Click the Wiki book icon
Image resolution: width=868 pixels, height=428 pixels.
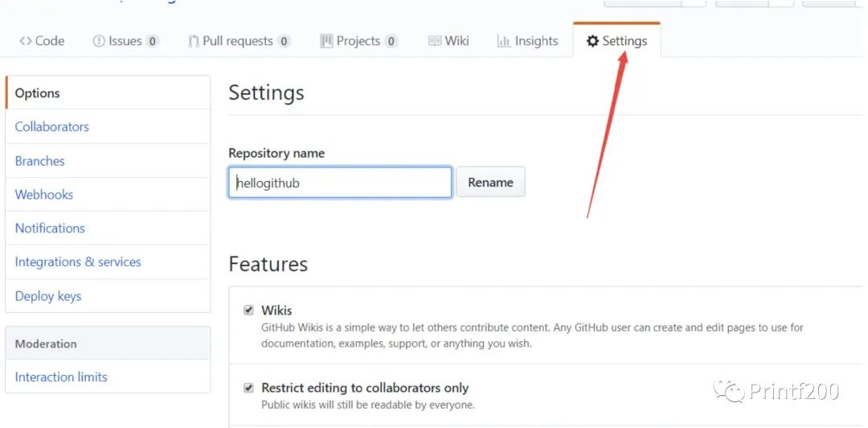tap(435, 41)
